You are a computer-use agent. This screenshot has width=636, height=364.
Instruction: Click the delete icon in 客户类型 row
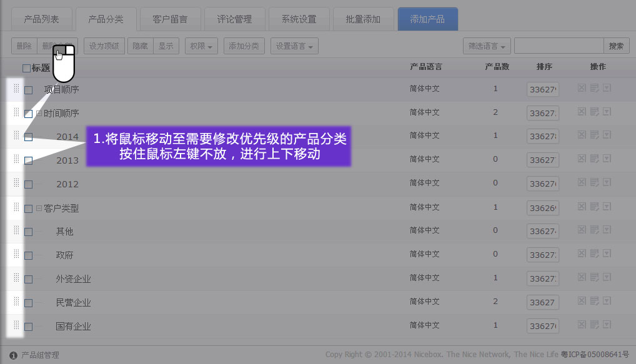(581, 207)
